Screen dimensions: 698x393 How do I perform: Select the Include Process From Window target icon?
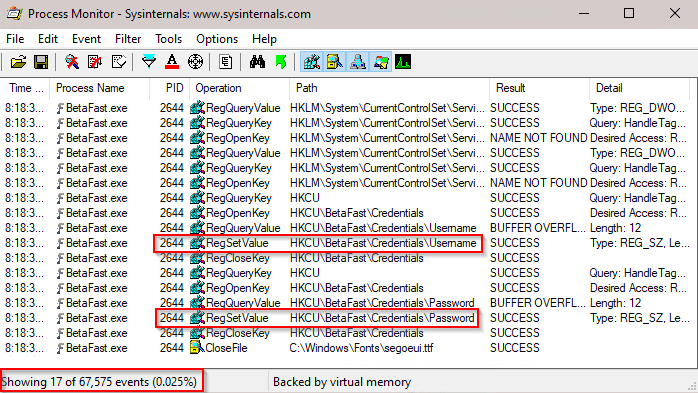click(x=195, y=62)
